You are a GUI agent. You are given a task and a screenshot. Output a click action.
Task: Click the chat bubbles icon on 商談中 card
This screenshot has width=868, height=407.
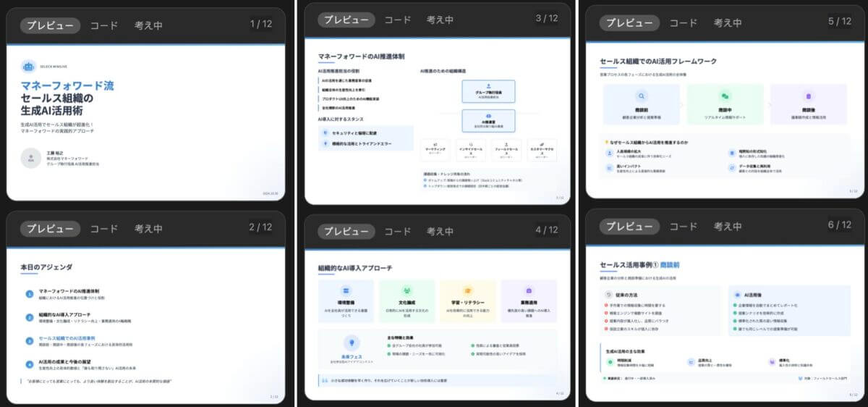725,96
